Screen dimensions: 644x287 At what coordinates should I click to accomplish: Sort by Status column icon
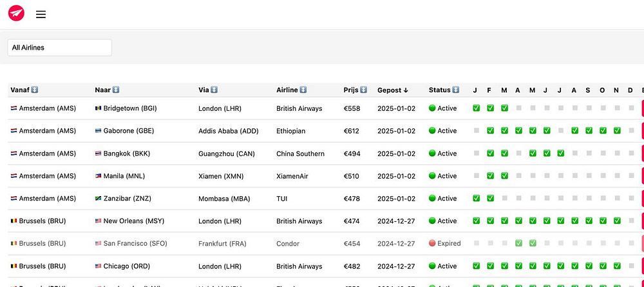[x=455, y=90]
